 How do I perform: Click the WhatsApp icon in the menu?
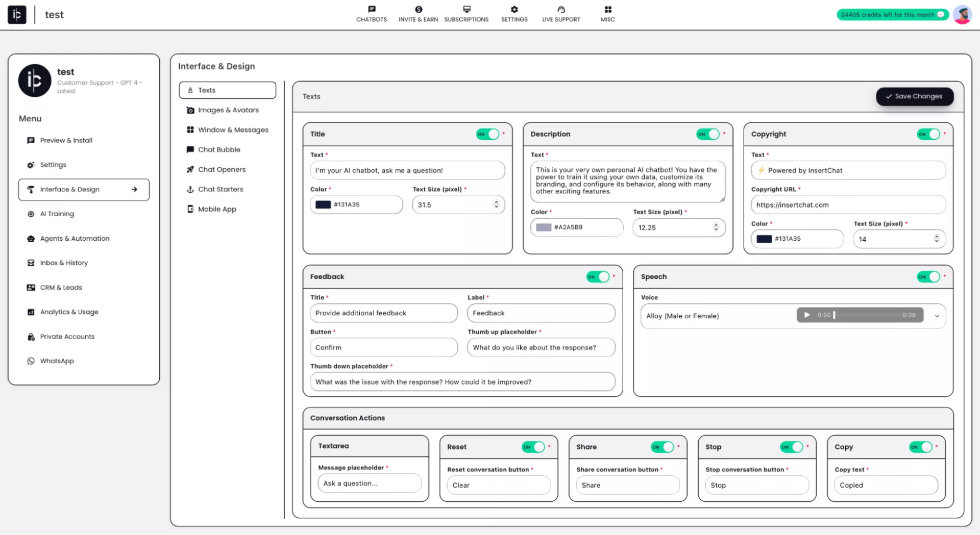tap(31, 361)
